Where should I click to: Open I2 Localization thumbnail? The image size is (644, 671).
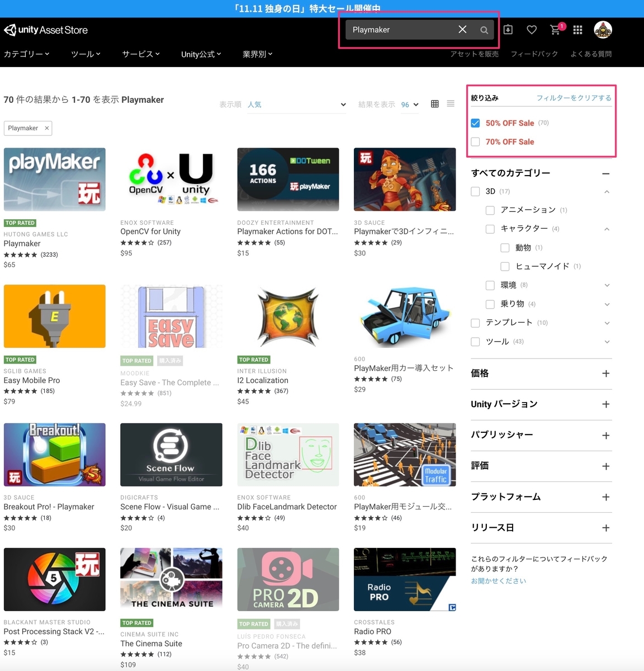tap(288, 316)
